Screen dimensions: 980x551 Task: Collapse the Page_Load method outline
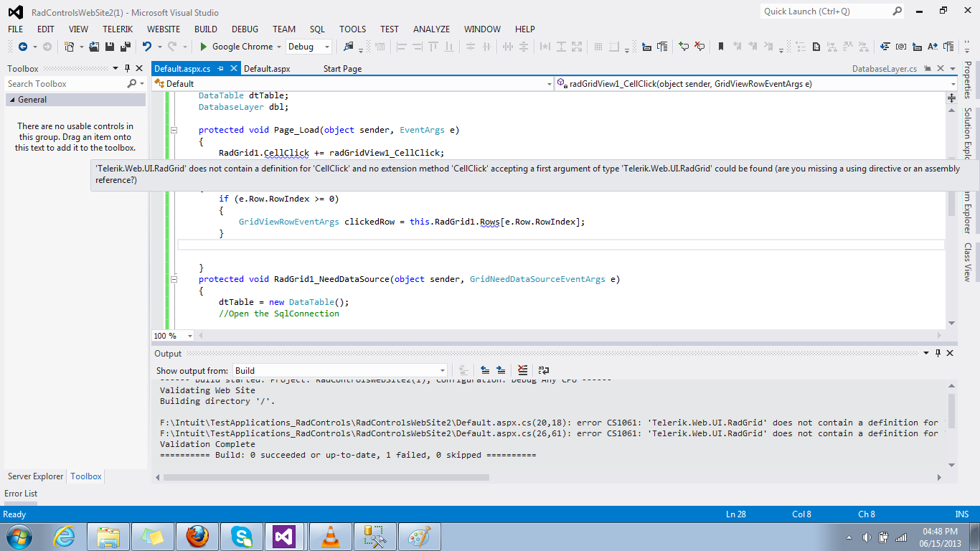[174, 131]
